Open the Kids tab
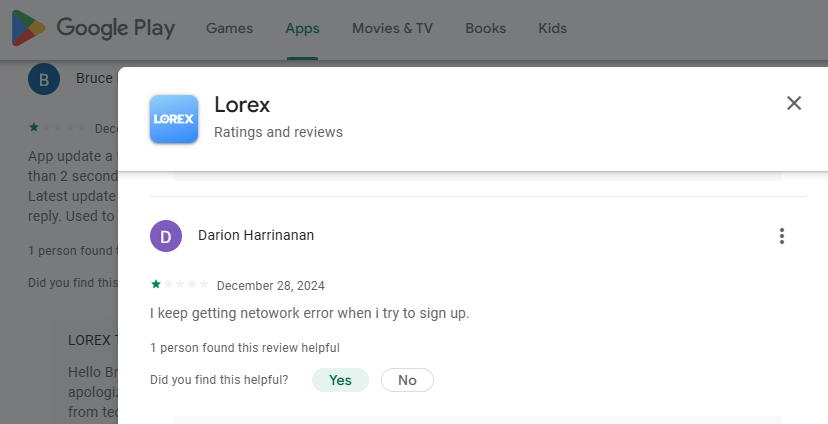The width and height of the screenshot is (828, 424). 552,29
